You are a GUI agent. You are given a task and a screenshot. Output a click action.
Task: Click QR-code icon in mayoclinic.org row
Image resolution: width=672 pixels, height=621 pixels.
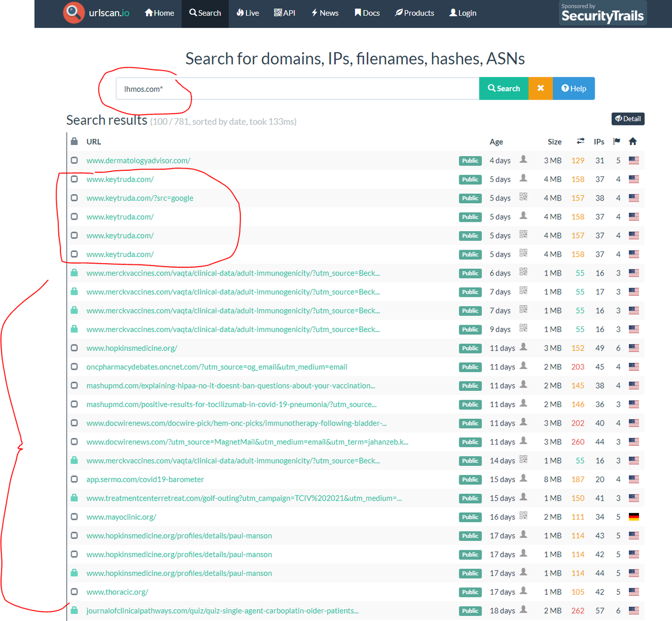(524, 516)
